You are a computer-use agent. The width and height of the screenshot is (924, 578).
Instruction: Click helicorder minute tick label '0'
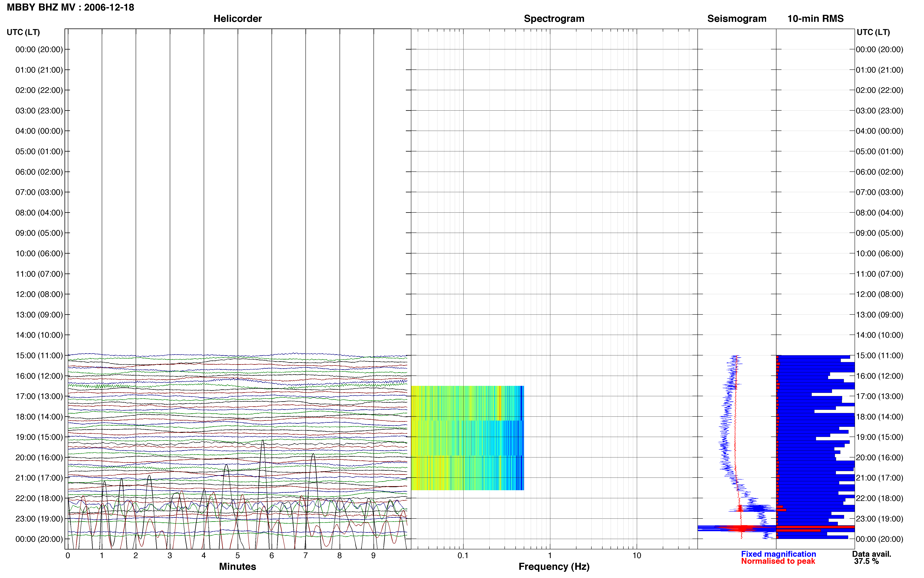pyautogui.click(x=68, y=555)
